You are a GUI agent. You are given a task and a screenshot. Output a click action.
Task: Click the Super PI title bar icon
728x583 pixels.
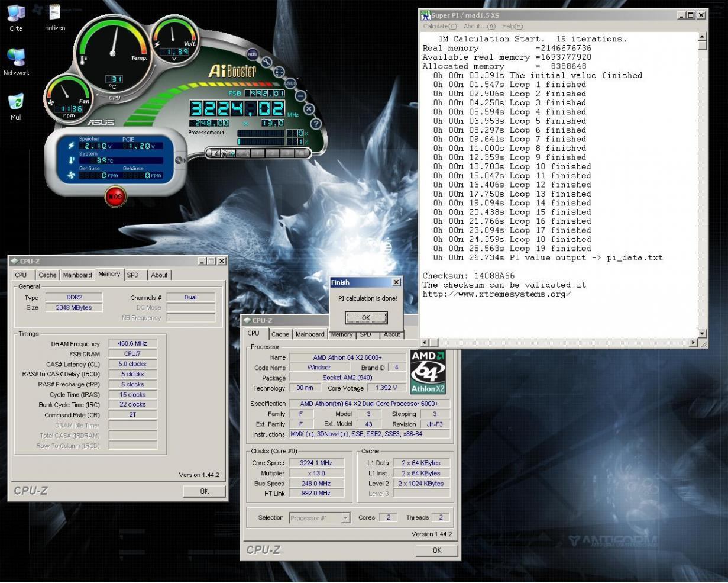(425, 15)
